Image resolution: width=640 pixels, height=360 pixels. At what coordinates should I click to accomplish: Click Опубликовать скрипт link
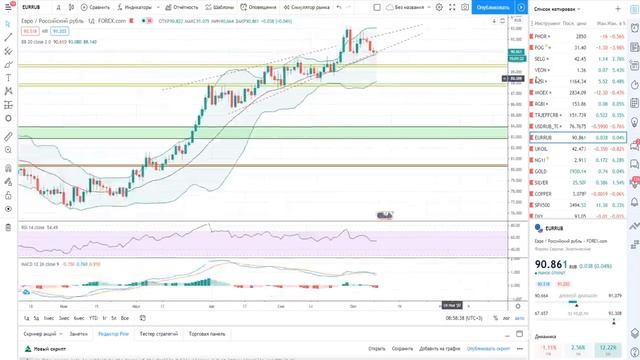pyautogui.click(x=488, y=349)
